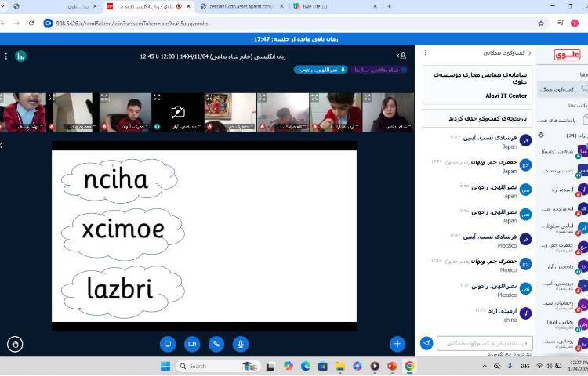Bookmark page with star icon
This screenshot has width=588, height=376.
click(541, 23)
